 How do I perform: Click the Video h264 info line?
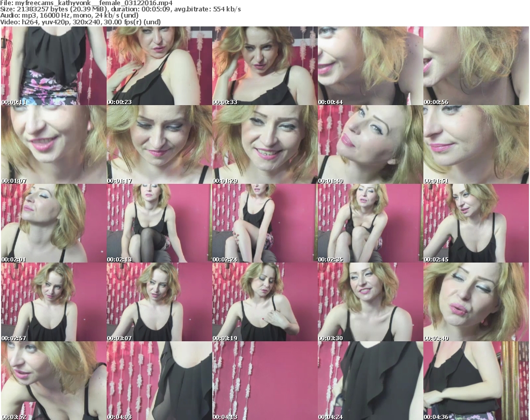pos(80,22)
